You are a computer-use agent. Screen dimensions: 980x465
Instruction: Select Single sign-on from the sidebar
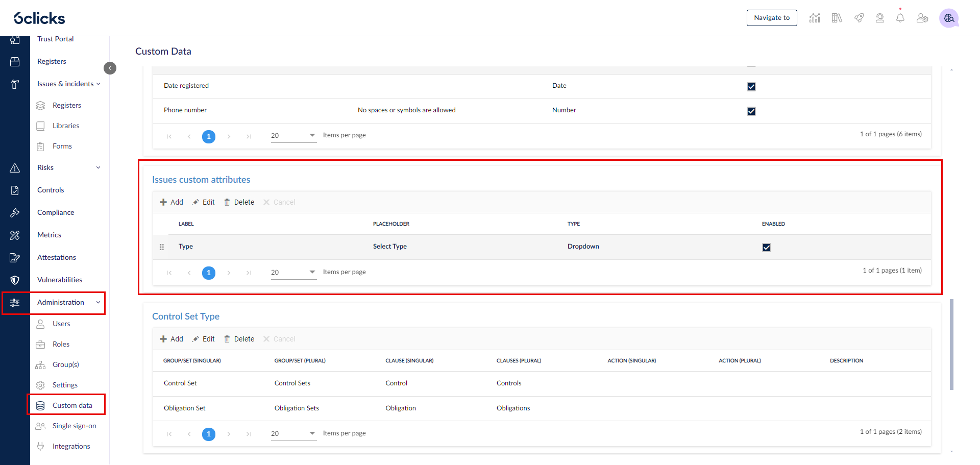click(x=75, y=425)
